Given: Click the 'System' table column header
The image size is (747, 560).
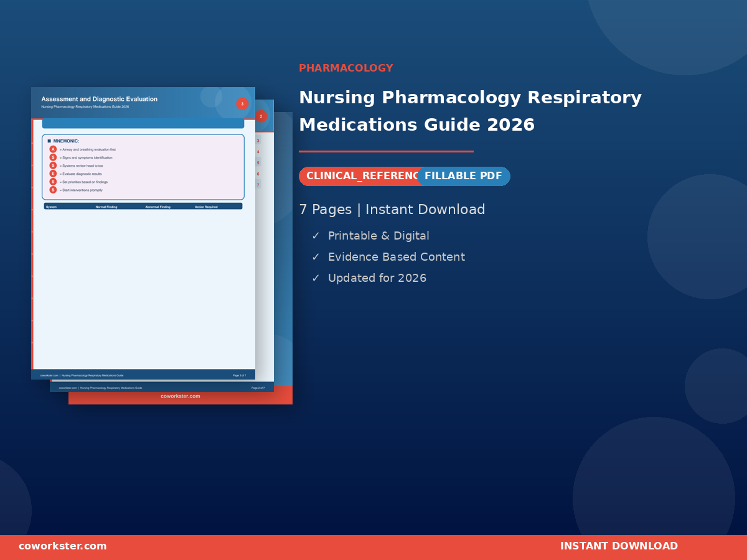Looking at the screenshot, I should [x=51, y=207].
